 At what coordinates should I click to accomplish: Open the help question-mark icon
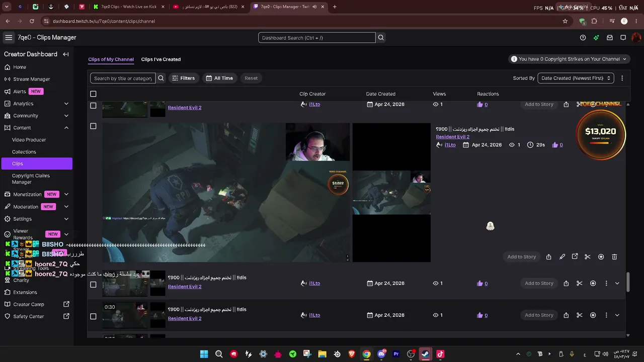point(583,38)
